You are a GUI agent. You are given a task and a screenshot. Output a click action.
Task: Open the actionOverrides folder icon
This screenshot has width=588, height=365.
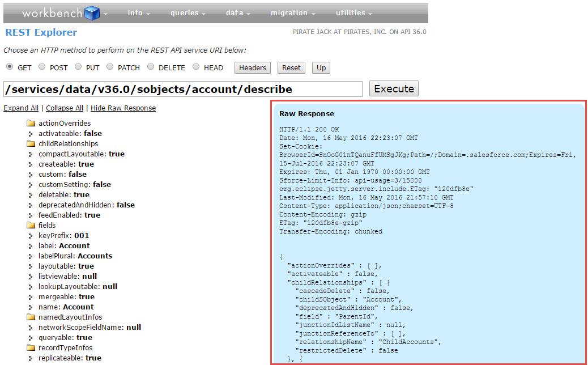pyautogui.click(x=31, y=124)
